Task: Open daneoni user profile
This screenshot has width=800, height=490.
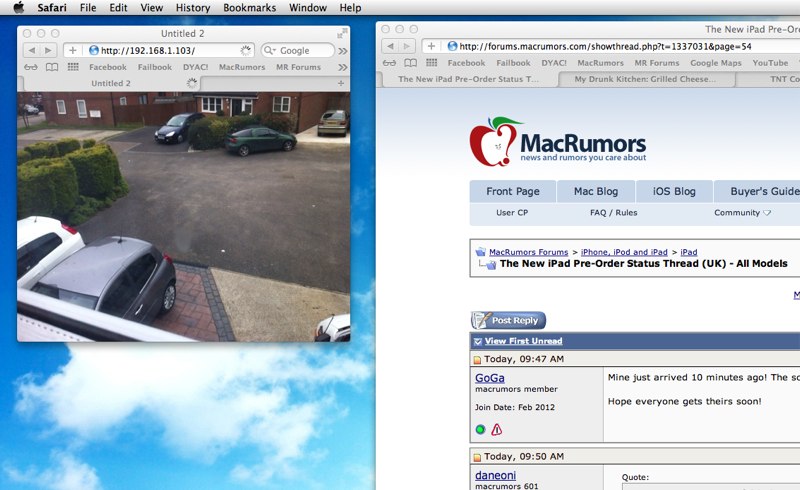Action: pos(495,475)
